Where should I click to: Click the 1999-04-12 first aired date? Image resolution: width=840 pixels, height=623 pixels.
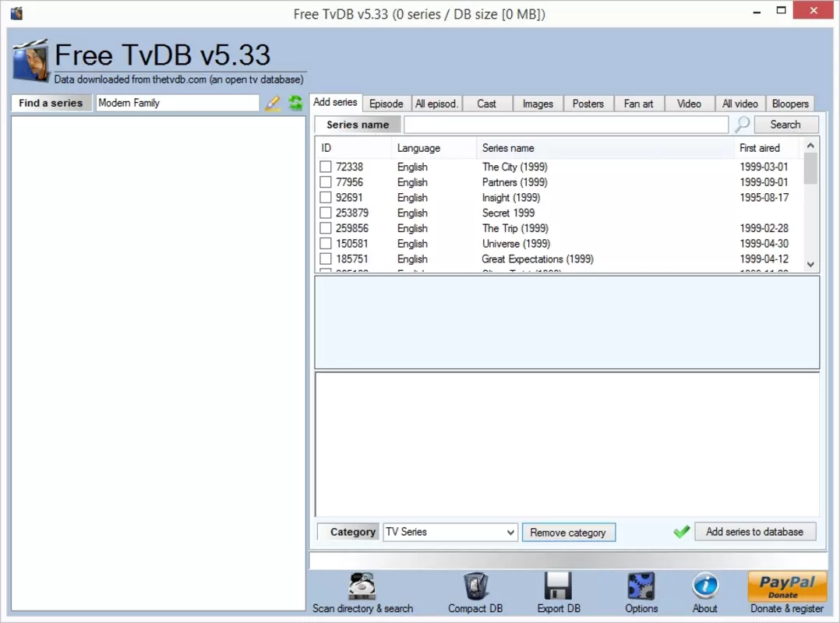coord(764,259)
